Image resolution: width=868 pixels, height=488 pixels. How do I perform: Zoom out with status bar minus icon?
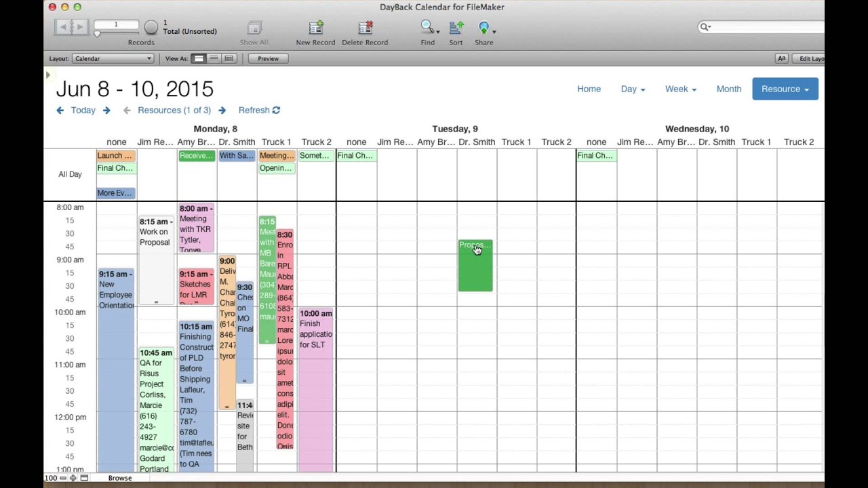pyautogui.click(x=62, y=478)
